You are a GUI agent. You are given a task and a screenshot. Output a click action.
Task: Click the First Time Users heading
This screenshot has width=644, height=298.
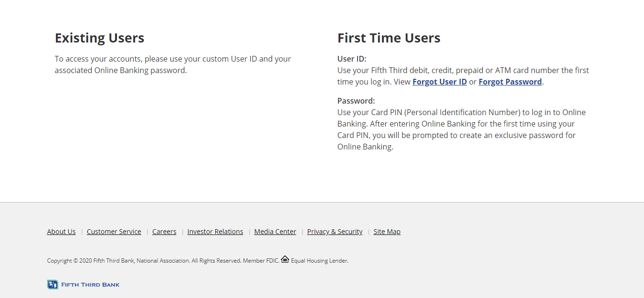pos(389,38)
